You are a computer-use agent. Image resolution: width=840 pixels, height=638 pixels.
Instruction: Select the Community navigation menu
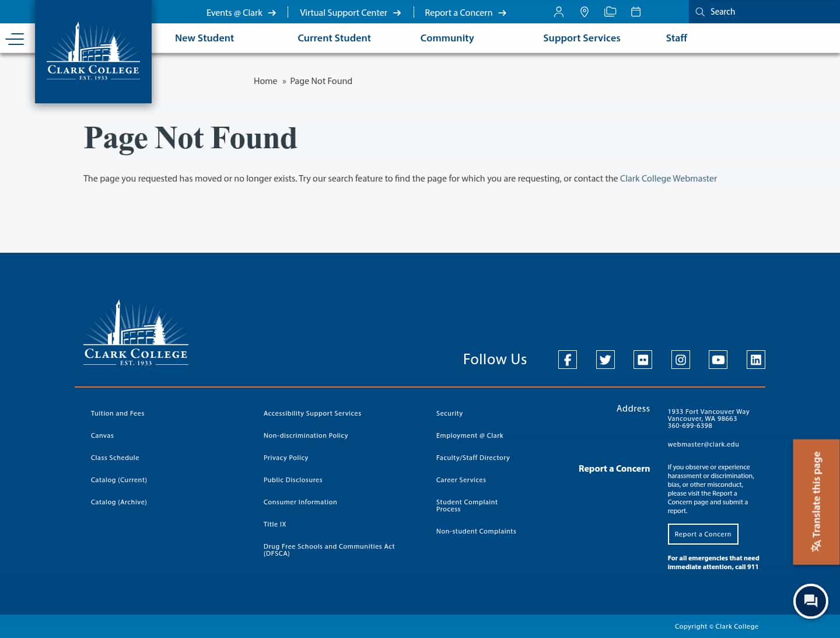(x=447, y=38)
